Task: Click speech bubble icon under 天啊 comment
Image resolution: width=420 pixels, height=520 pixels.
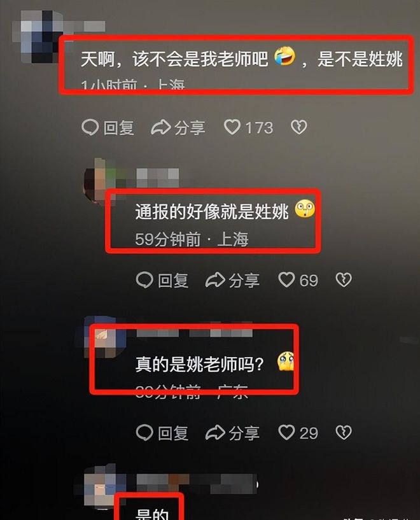Action: tap(90, 127)
